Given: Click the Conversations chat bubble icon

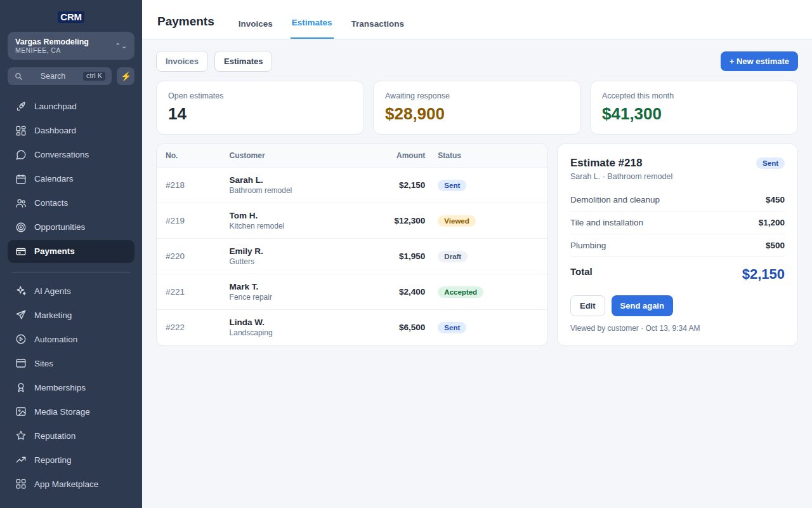Looking at the screenshot, I should (21, 155).
